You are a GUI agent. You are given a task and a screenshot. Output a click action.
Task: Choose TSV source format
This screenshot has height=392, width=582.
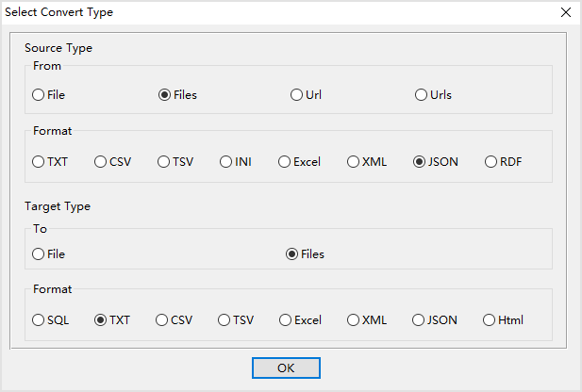click(164, 162)
